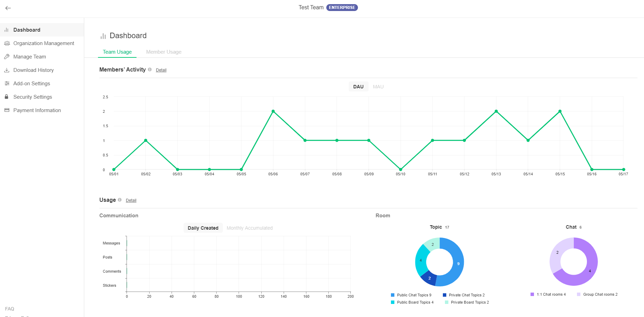Click the 05/10 zero data point

point(401,170)
